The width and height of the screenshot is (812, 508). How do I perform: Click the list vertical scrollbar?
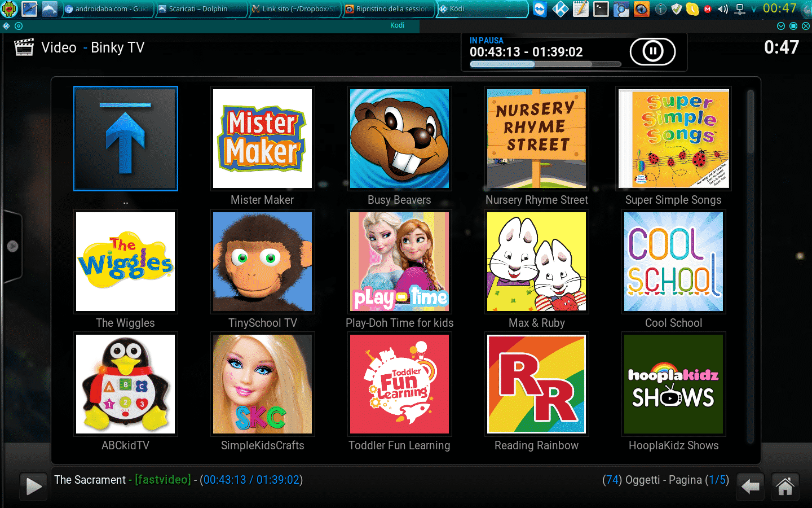[751, 265]
